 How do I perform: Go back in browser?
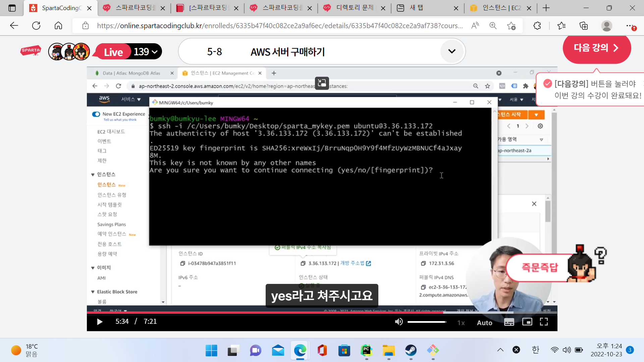coord(14,25)
